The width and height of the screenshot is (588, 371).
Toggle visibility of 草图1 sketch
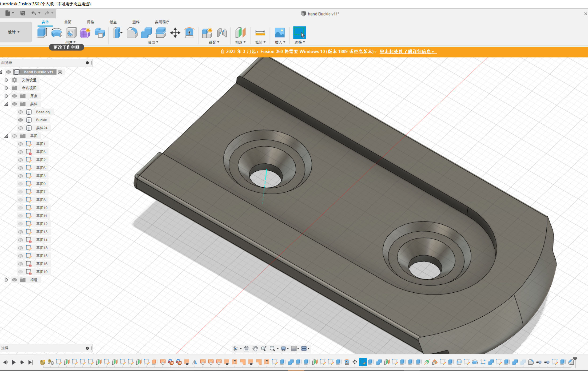point(20,144)
